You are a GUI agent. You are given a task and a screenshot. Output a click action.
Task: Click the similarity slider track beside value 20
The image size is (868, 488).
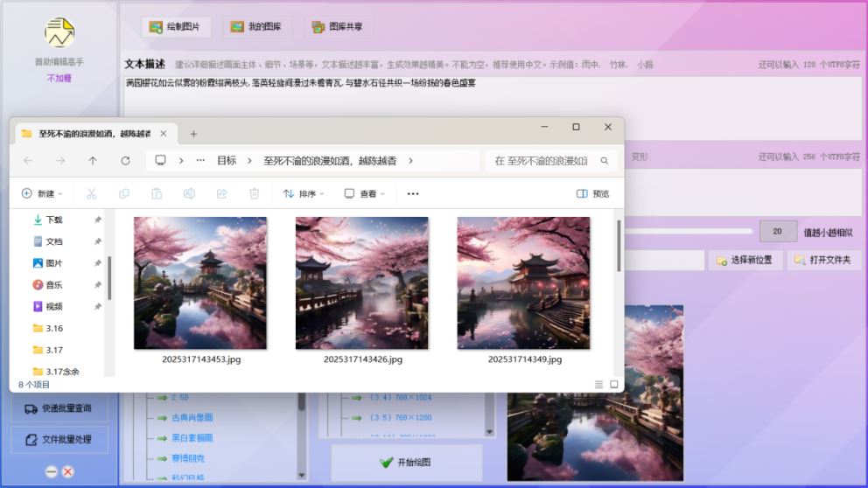(x=689, y=231)
